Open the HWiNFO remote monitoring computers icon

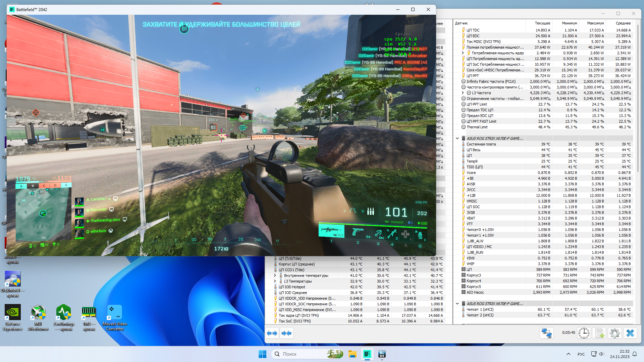(x=547, y=333)
